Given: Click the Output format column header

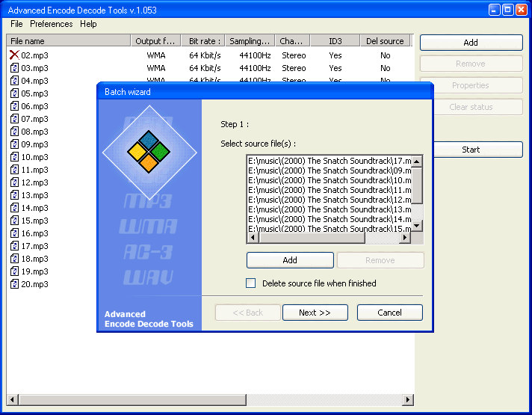Looking at the screenshot, I should point(155,41).
